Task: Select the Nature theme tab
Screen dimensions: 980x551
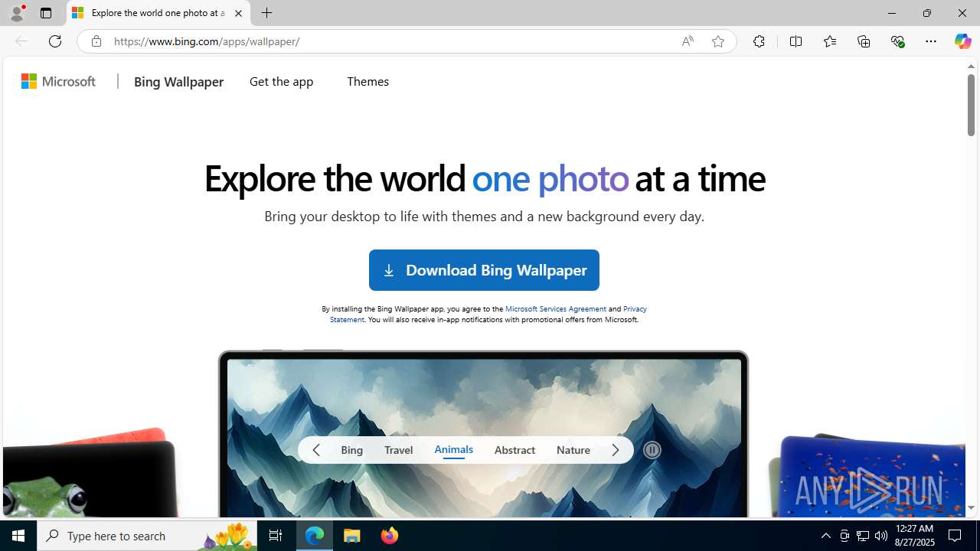Action: 573,450
